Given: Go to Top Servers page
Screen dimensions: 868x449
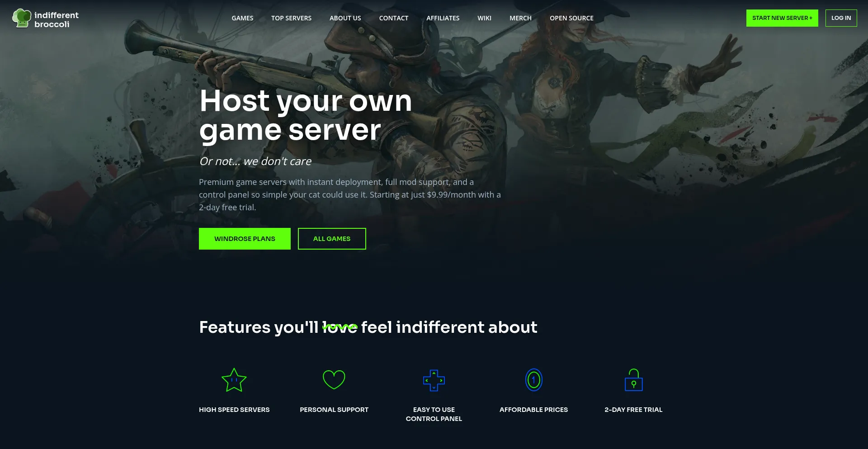Looking at the screenshot, I should [291, 18].
